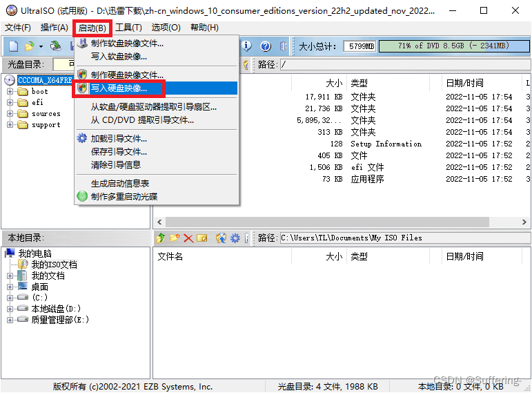Choose 从软盘/硬盘驱动器提取引导扇区...
532x393 pixels.
pyautogui.click(x=157, y=107)
